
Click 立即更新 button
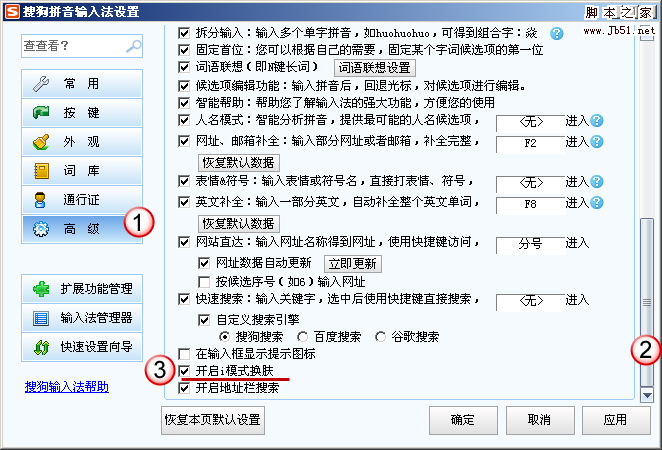click(353, 264)
